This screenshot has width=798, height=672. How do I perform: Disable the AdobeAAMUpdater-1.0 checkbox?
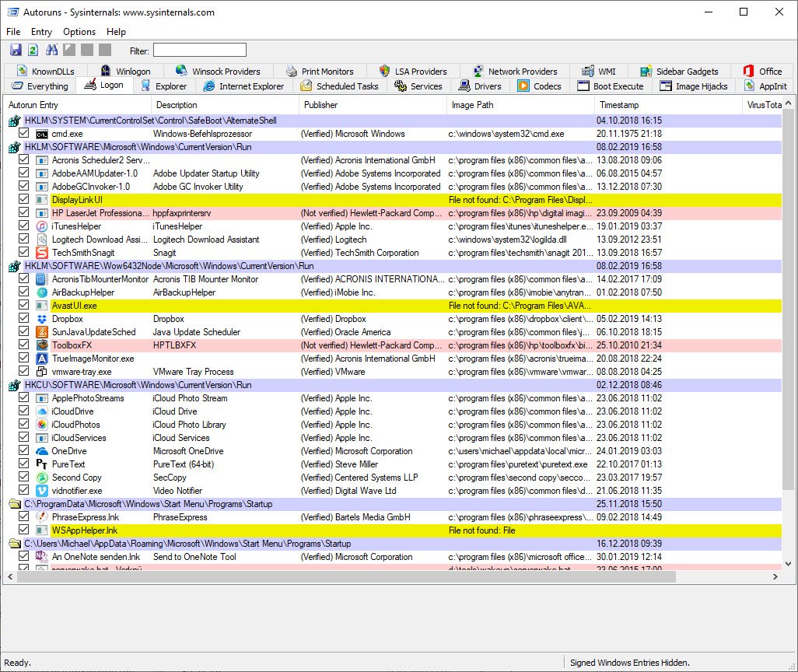click(x=24, y=173)
